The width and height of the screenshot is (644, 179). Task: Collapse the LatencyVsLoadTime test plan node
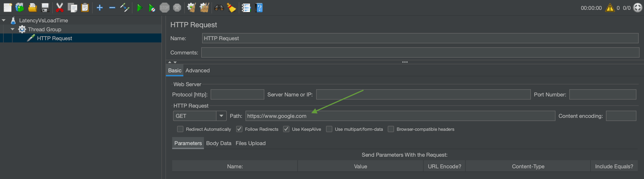4,20
